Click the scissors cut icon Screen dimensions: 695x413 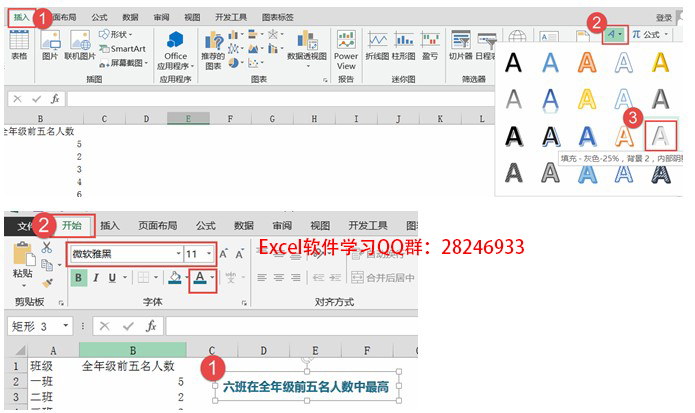click(x=47, y=247)
